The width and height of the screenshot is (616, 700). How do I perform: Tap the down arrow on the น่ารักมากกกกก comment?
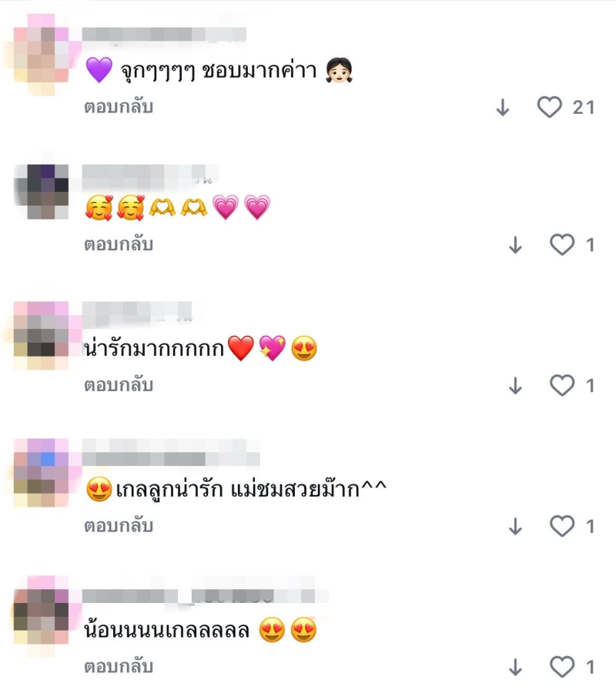(x=516, y=386)
